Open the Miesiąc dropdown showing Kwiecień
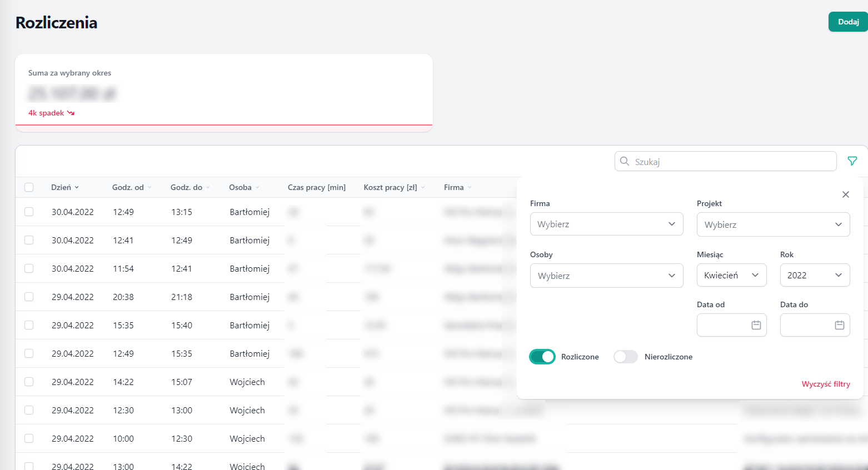This screenshot has height=470, width=868. pyautogui.click(x=731, y=275)
